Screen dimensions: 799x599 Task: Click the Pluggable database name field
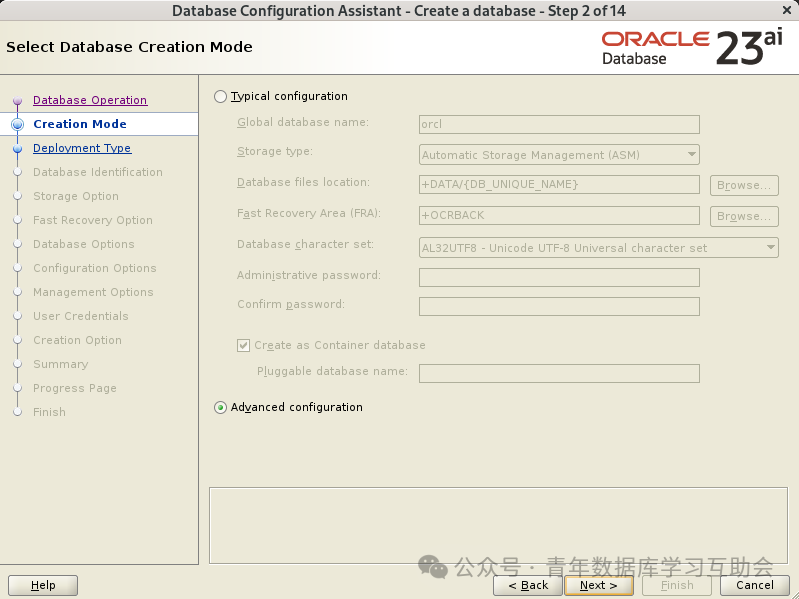(x=559, y=373)
